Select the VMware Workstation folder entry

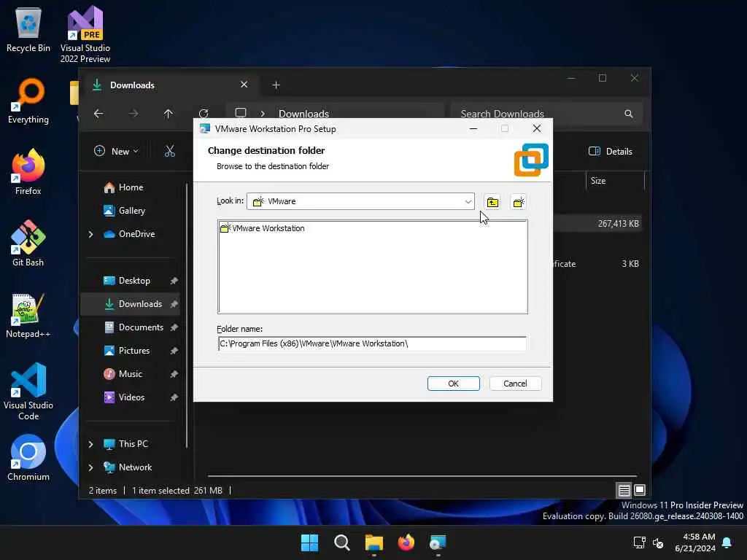(263, 228)
